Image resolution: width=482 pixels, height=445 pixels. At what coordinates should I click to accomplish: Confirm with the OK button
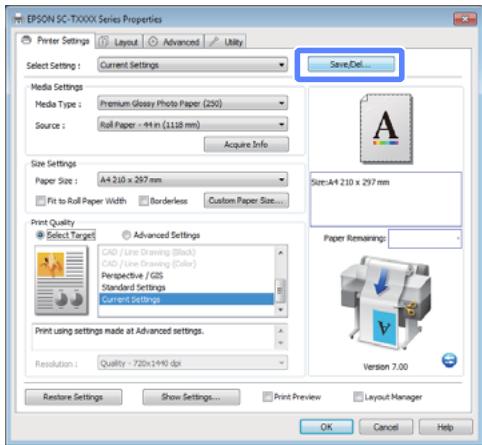tap(326, 427)
